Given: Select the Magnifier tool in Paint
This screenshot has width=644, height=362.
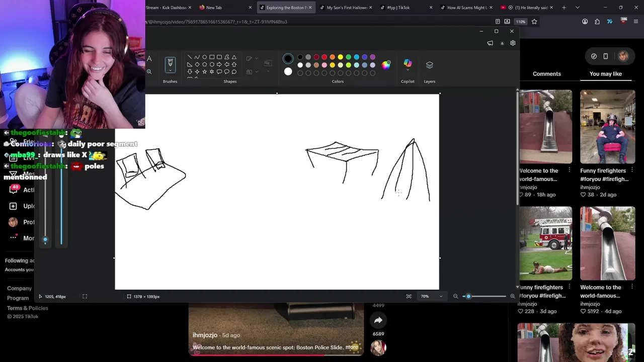Looking at the screenshot, I should click(x=149, y=72).
